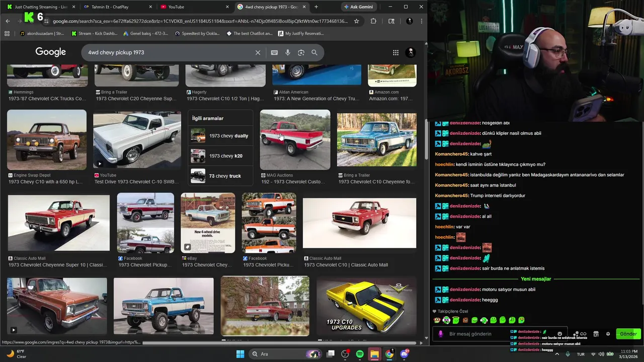Select related search 73 chevy truck
The height and width of the screenshot is (362, 644).
(220, 176)
